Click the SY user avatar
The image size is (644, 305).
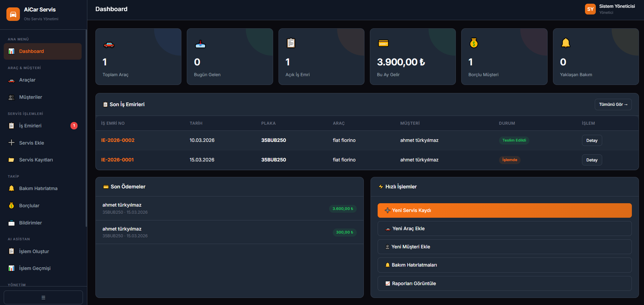(x=590, y=9)
